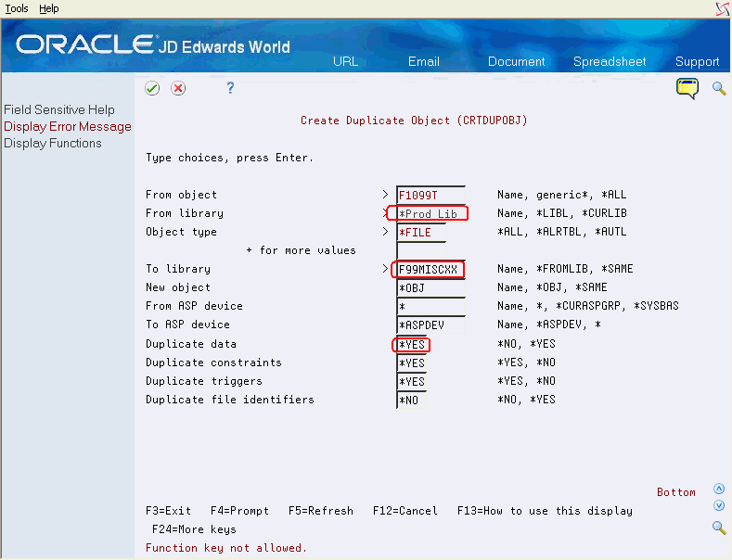Click the To ASP device *ASPDEV field

click(x=430, y=325)
